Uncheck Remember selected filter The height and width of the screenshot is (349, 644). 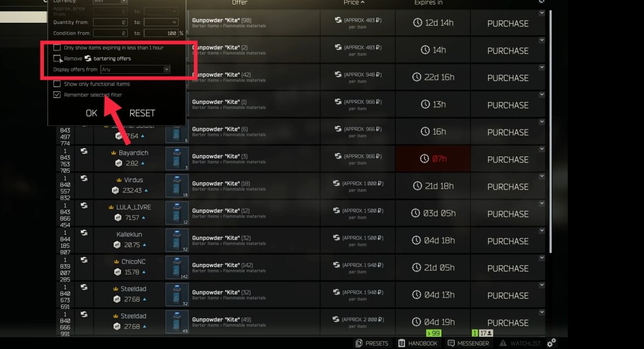pyautogui.click(x=57, y=95)
